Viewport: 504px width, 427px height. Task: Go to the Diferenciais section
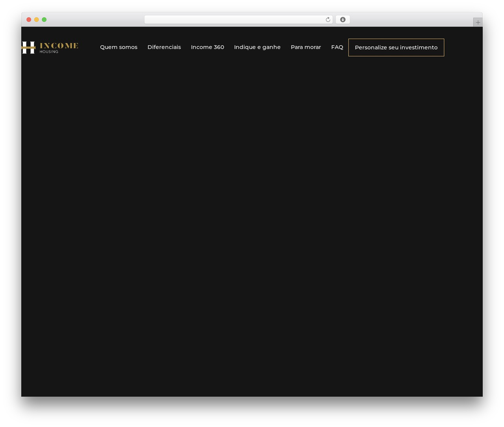[x=164, y=47]
